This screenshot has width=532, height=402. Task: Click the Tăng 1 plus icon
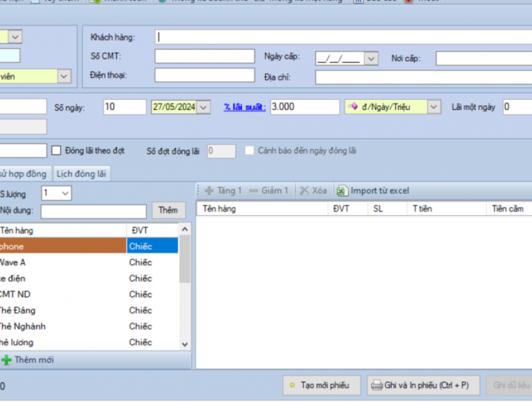click(x=209, y=190)
